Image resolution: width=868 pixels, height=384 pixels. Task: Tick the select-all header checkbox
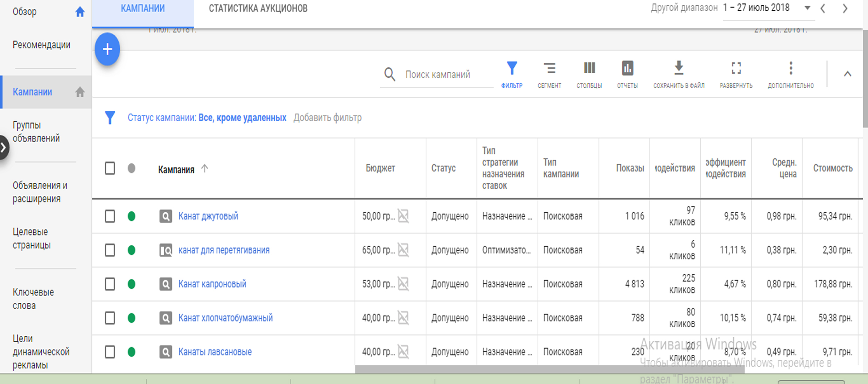(110, 168)
